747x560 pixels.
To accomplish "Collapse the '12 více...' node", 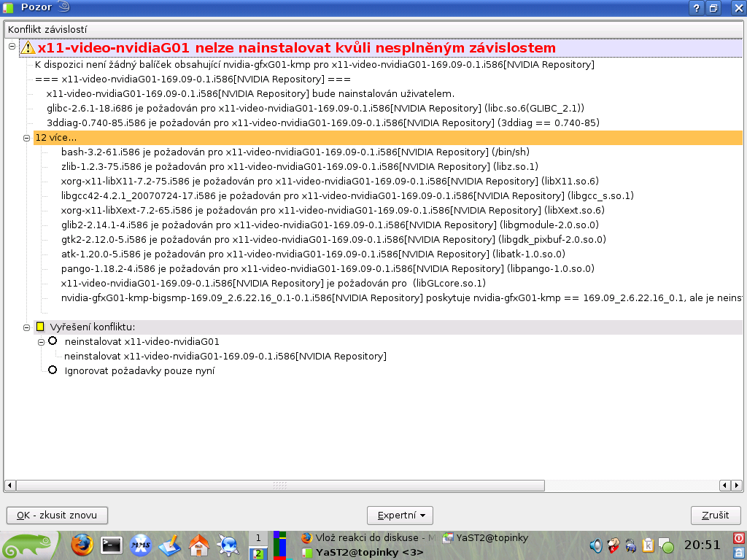I will click(27, 138).
